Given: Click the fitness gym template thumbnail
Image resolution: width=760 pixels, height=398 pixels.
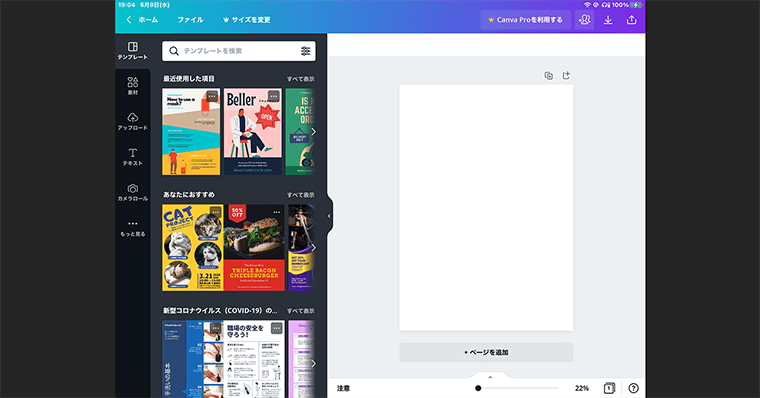Looking at the screenshot, I should pos(301,248).
